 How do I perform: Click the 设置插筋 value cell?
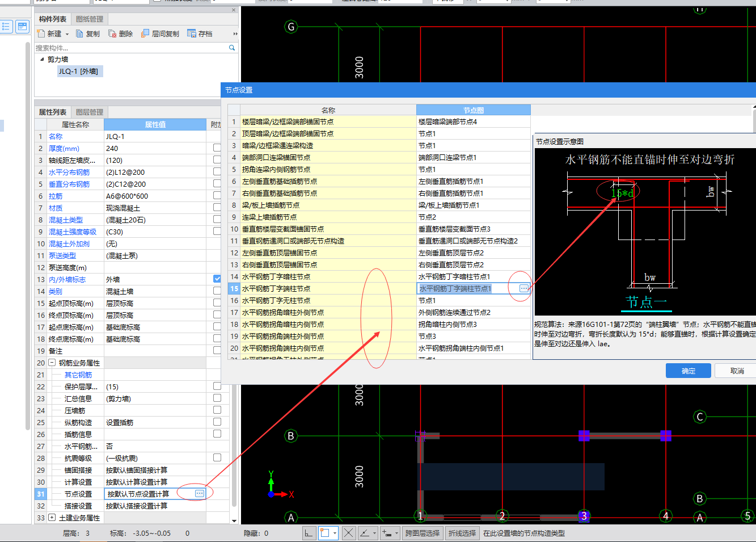(155, 422)
